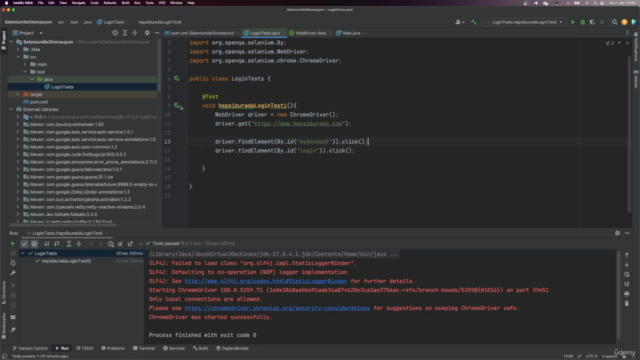Run with Coverage from the top toolbar

point(592,22)
